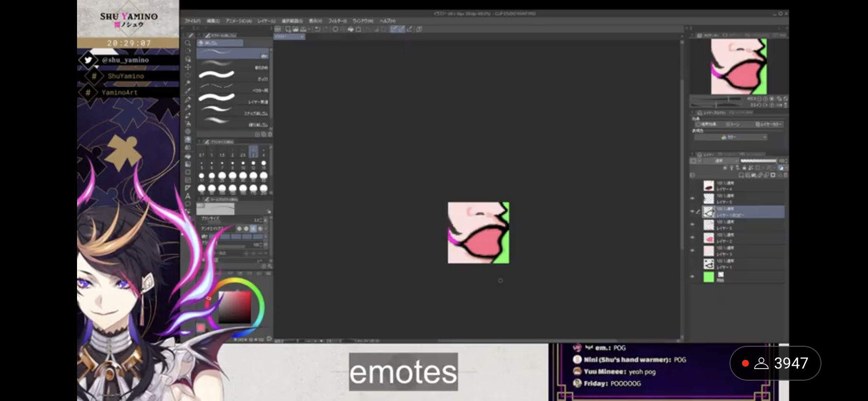Click New raster layer icon
The width and height of the screenshot is (868, 401).
click(x=742, y=175)
